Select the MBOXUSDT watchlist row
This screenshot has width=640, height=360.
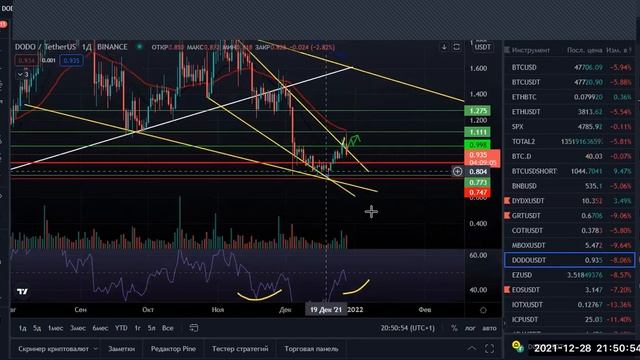570,245
